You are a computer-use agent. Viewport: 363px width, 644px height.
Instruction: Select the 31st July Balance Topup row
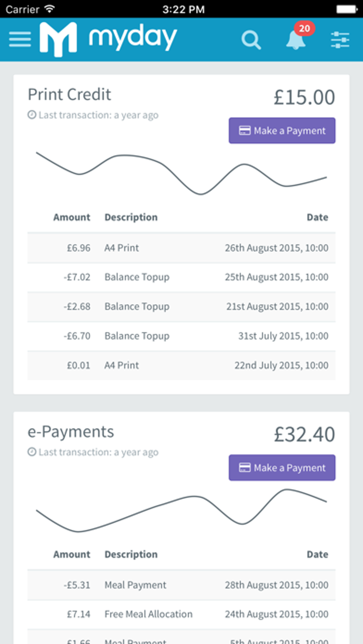click(x=181, y=336)
